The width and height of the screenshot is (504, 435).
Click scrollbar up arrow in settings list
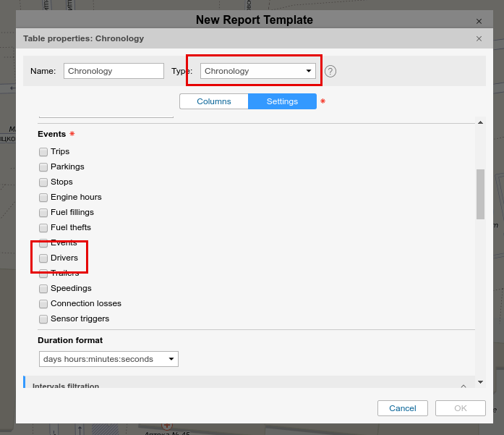point(480,124)
